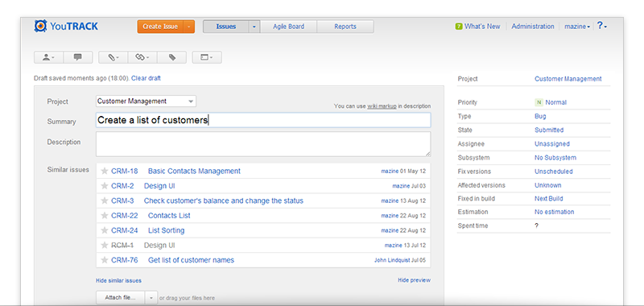Toggle the star on CRM-22 Contacts List
Viewport: 644px width, 306px height.
105,215
